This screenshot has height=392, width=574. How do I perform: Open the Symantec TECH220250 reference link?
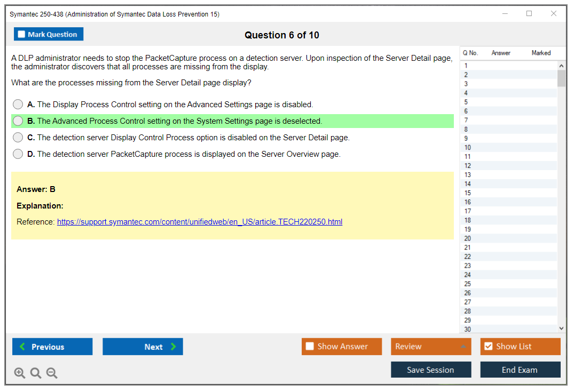[199, 222]
